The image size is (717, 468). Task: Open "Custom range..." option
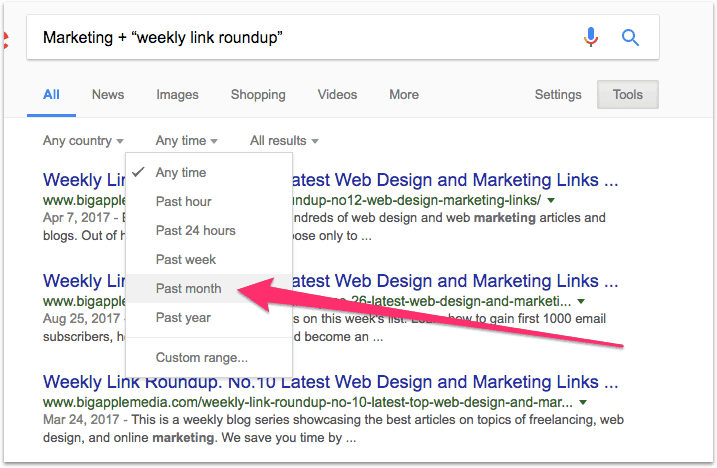201,357
